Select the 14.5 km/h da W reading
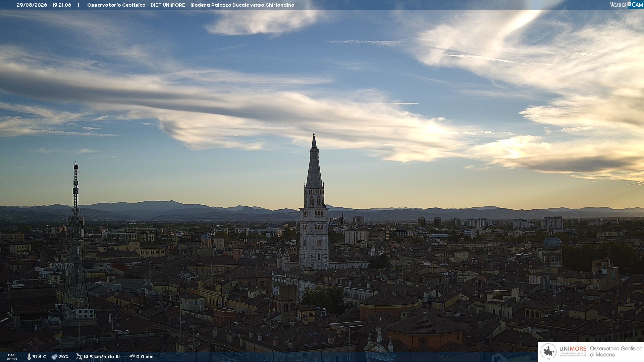The image size is (644, 362). (x=101, y=357)
